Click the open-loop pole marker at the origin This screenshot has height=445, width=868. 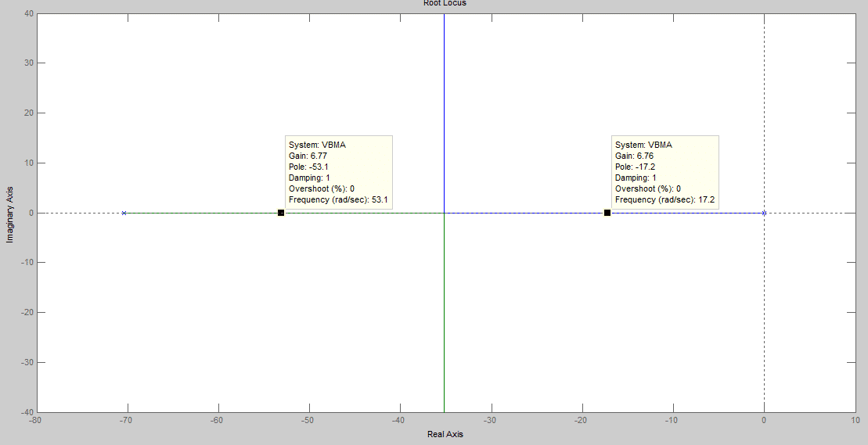click(x=764, y=213)
